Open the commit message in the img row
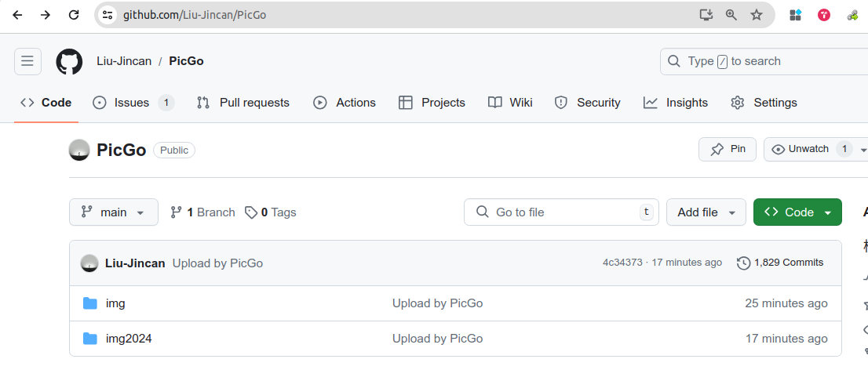The width and height of the screenshot is (868, 370). click(x=437, y=303)
